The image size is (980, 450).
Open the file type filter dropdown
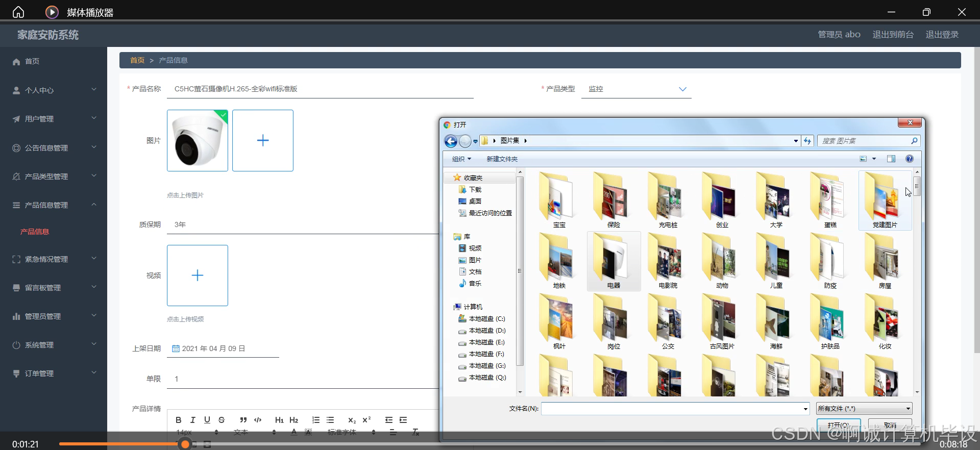pos(864,409)
